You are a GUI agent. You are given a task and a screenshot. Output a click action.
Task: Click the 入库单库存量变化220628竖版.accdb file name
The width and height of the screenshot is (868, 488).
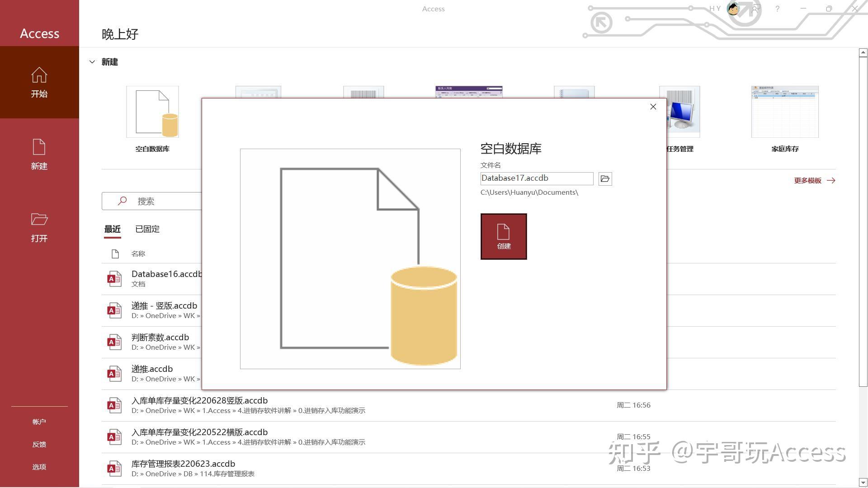199,401
